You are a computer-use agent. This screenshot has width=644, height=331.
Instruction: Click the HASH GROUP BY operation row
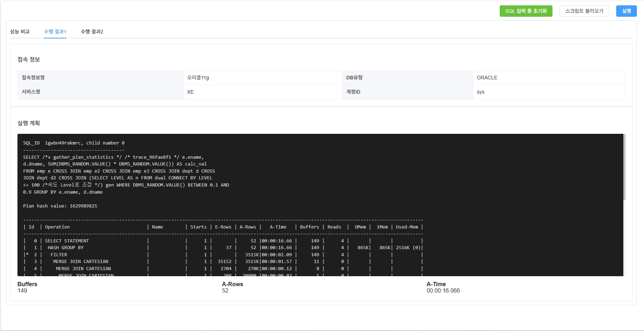click(66, 248)
